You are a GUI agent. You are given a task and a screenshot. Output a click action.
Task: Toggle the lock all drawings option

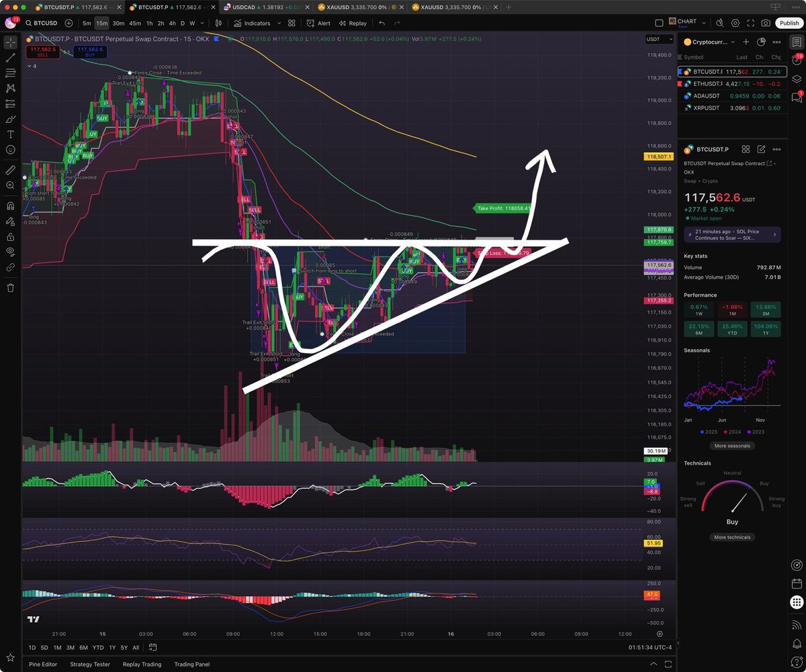click(x=10, y=236)
